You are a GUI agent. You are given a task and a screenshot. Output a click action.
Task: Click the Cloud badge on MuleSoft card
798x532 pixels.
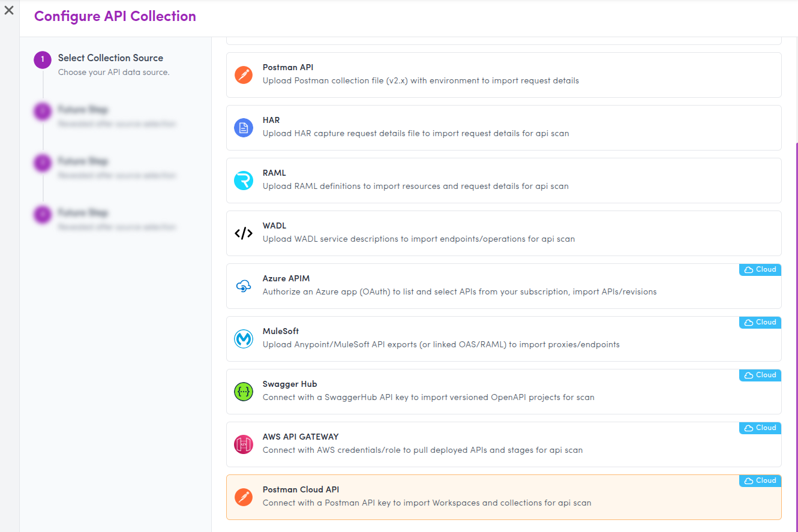tap(760, 323)
